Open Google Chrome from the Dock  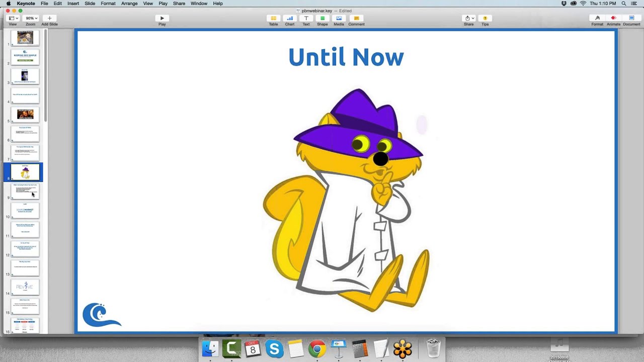pyautogui.click(x=317, y=348)
